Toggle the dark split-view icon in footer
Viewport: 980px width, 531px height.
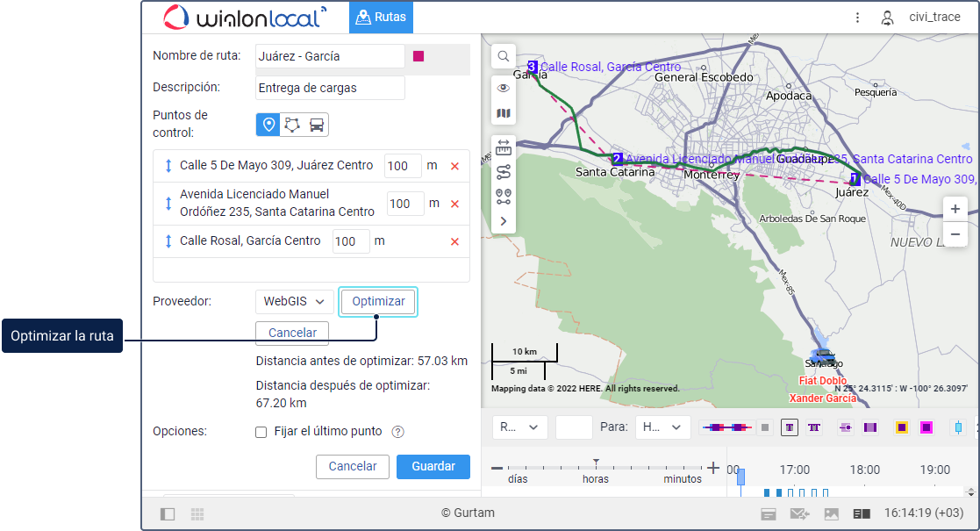(862, 514)
